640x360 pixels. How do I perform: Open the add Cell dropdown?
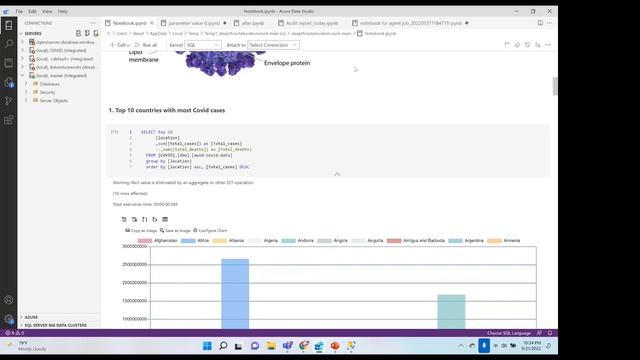click(x=120, y=45)
